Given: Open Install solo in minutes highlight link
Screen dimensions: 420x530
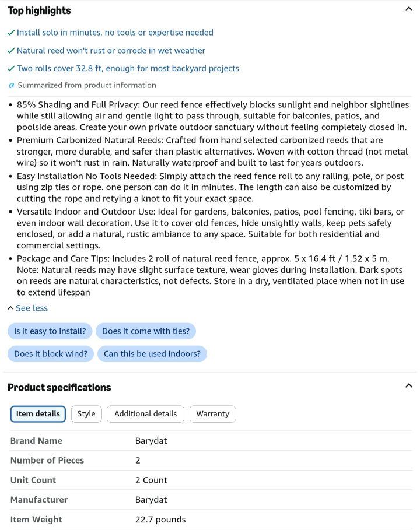Looking at the screenshot, I should (115, 33).
